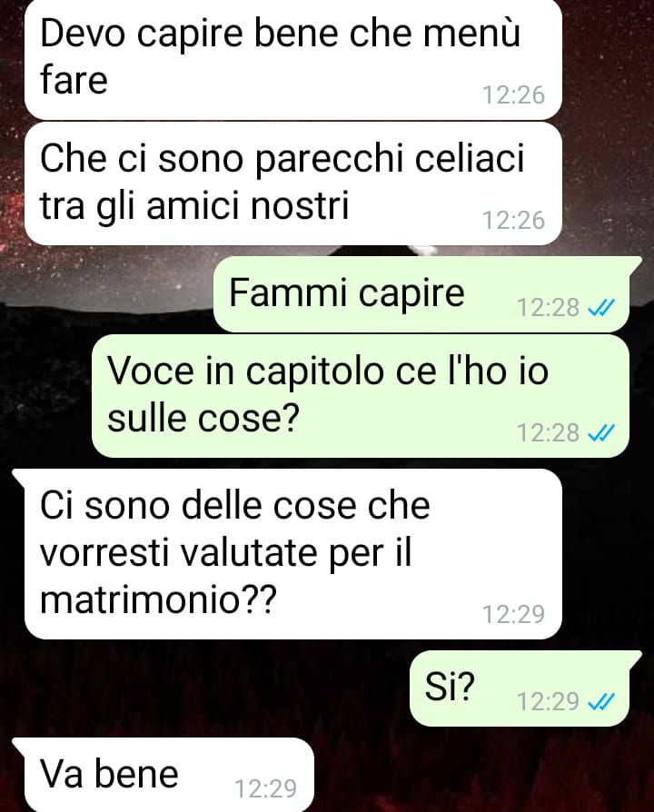Image resolution: width=654 pixels, height=812 pixels.
Task: Tap the double check marks on "Voce in capitolo" message
Action: click(601, 432)
